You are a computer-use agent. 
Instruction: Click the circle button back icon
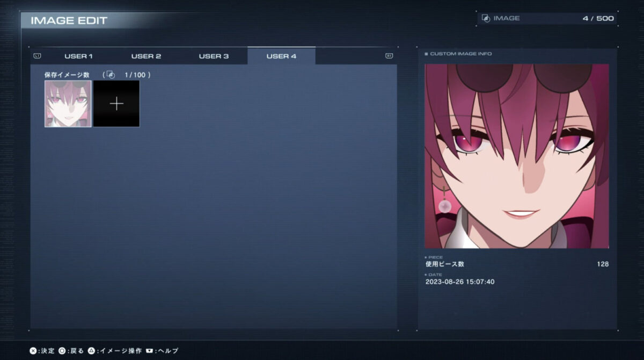(x=62, y=351)
